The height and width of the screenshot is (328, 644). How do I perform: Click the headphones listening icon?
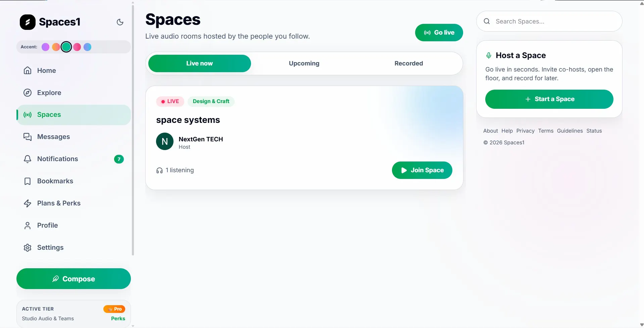pyautogui.click(x=159, y=171)
